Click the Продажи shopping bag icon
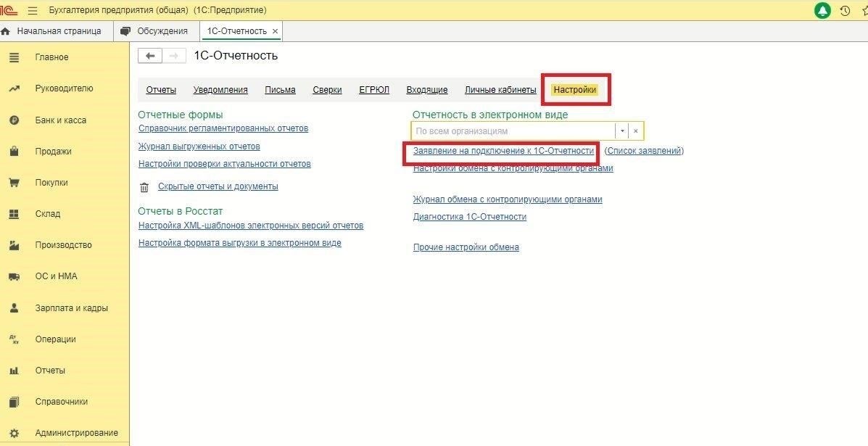This screenshot has width=868, height=446. [x=15, y=151]
